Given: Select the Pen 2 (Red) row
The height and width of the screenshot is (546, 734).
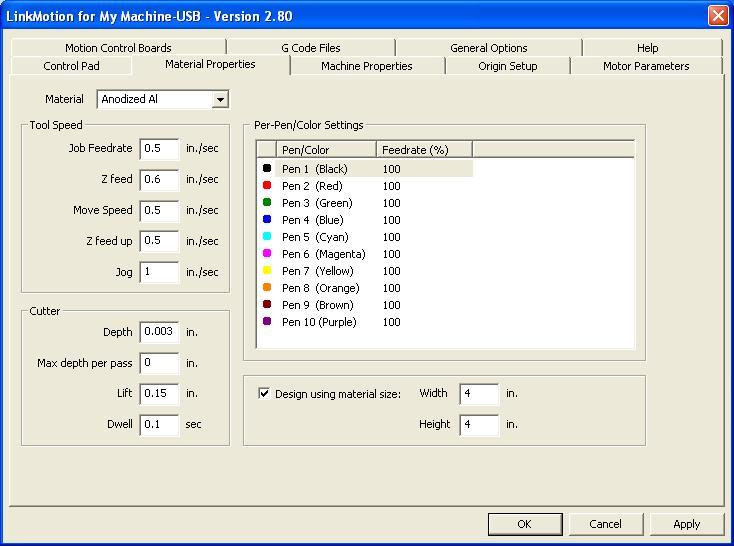Looking at the screenshot, I should point(365,186).
